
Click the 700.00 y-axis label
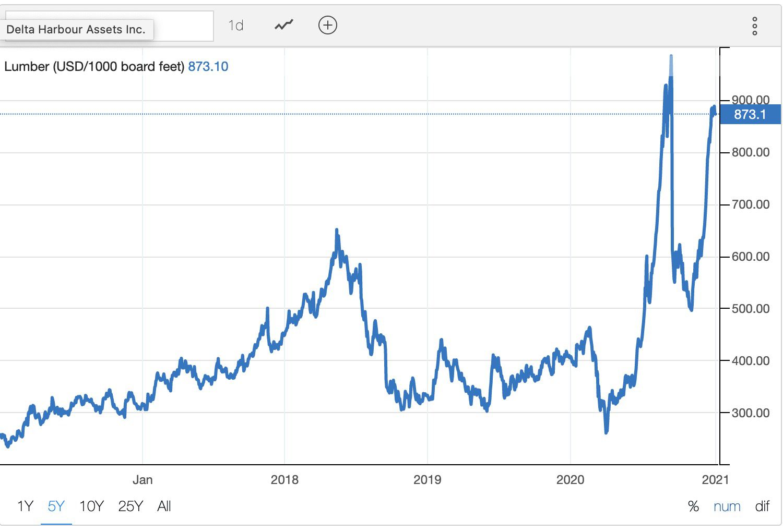click(751, 204)
